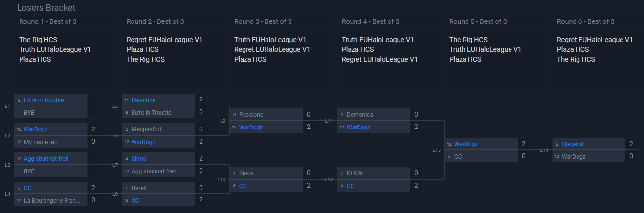The image size is (644, 213).
Task: Select Sinos in Round 3 match L10
Action: 246,173
